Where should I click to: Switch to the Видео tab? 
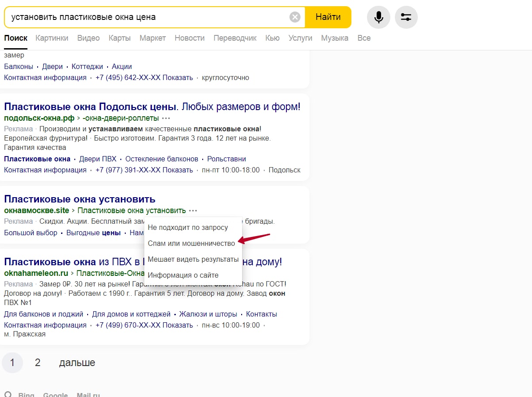point(89,38)
